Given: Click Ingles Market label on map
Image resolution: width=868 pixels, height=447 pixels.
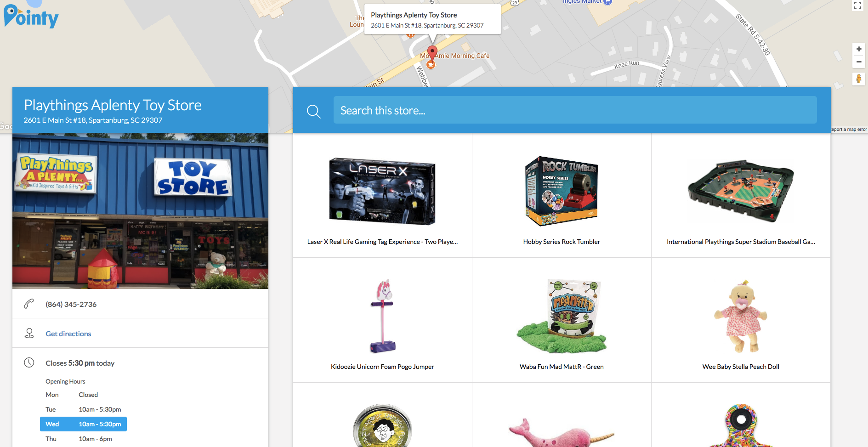Looking at the screenshot, I should pyautogui.click(x=582, y=2).
